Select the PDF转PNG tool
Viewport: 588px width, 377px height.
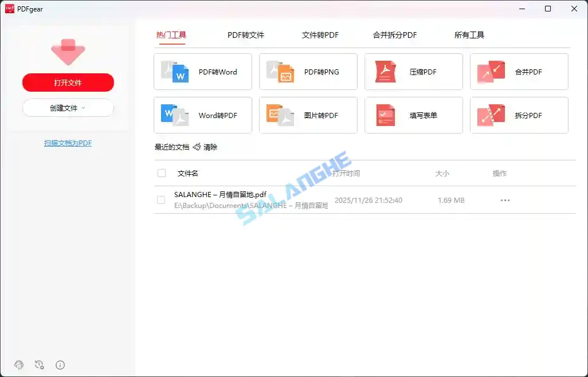coord(308,72)
